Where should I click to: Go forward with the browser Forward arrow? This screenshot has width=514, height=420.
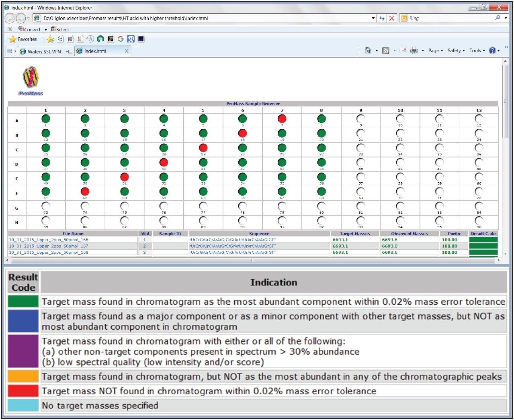[x=20, y=18]
